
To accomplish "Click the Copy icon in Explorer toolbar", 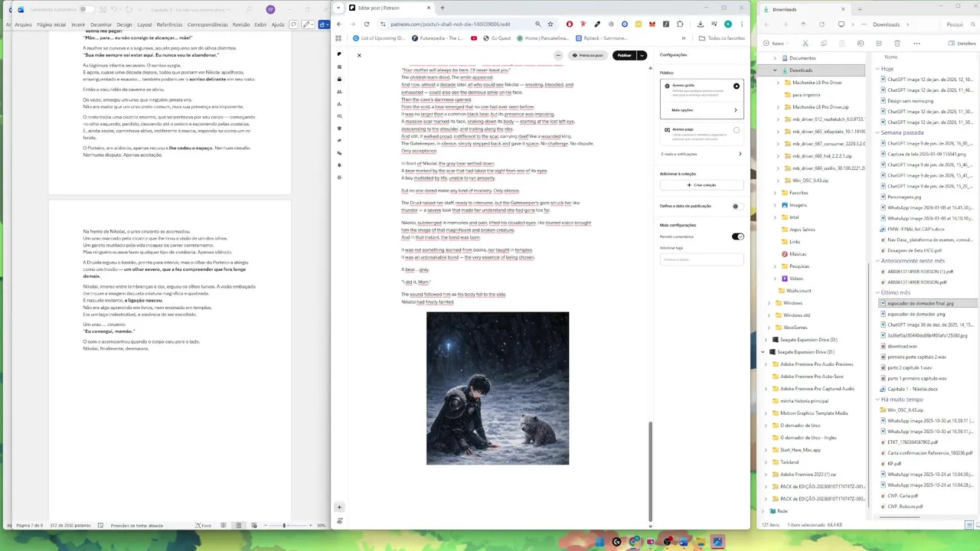I will coord(824,44).
